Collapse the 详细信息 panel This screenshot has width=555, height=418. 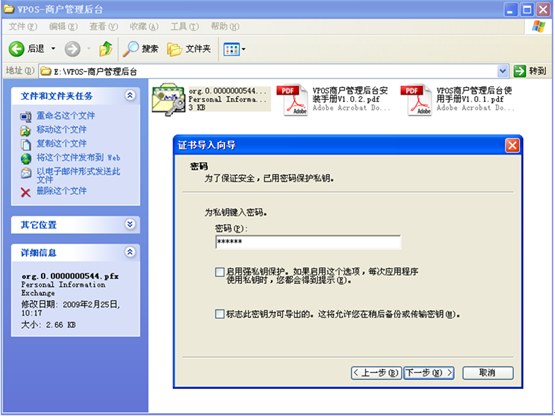coord(130,252)
